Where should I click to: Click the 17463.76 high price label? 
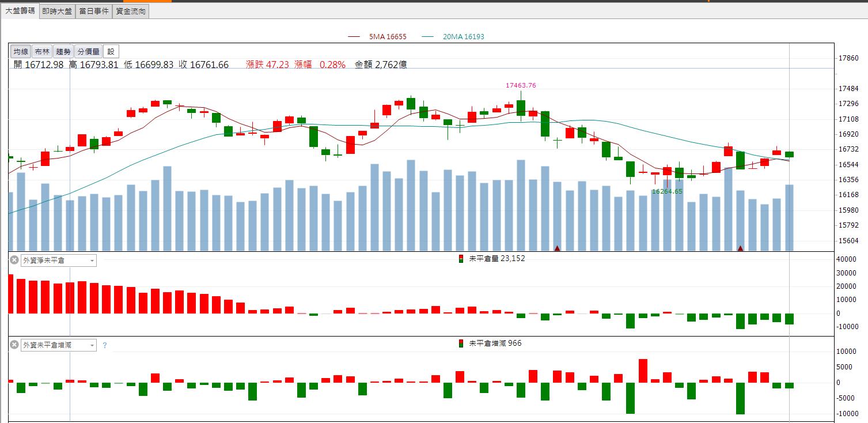point(521,85)
